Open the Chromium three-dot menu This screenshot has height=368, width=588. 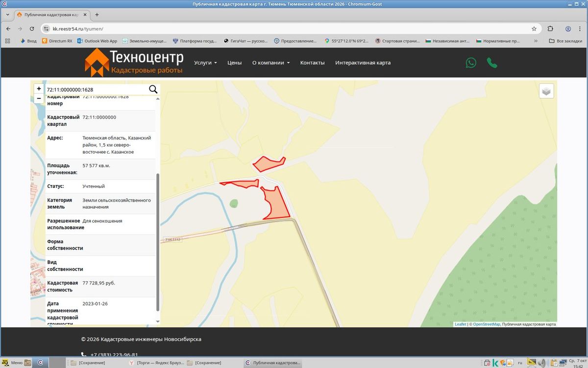(580, 28)
